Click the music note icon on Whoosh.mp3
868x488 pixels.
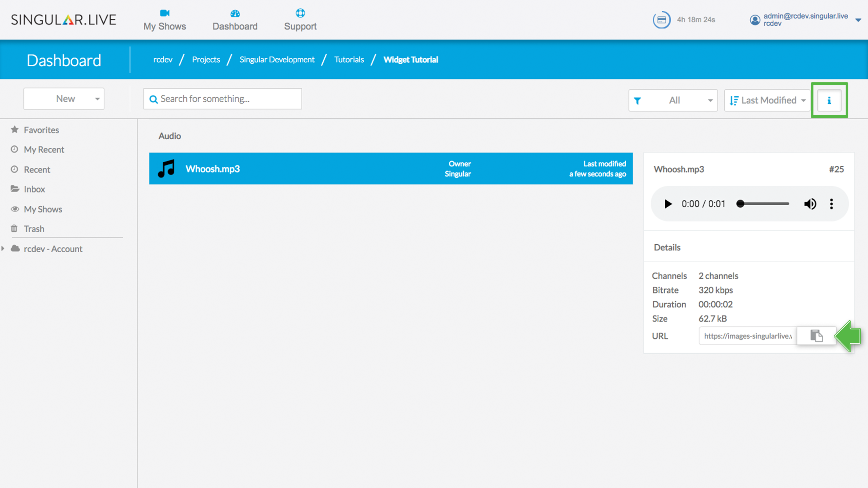[x=166, y=168]
